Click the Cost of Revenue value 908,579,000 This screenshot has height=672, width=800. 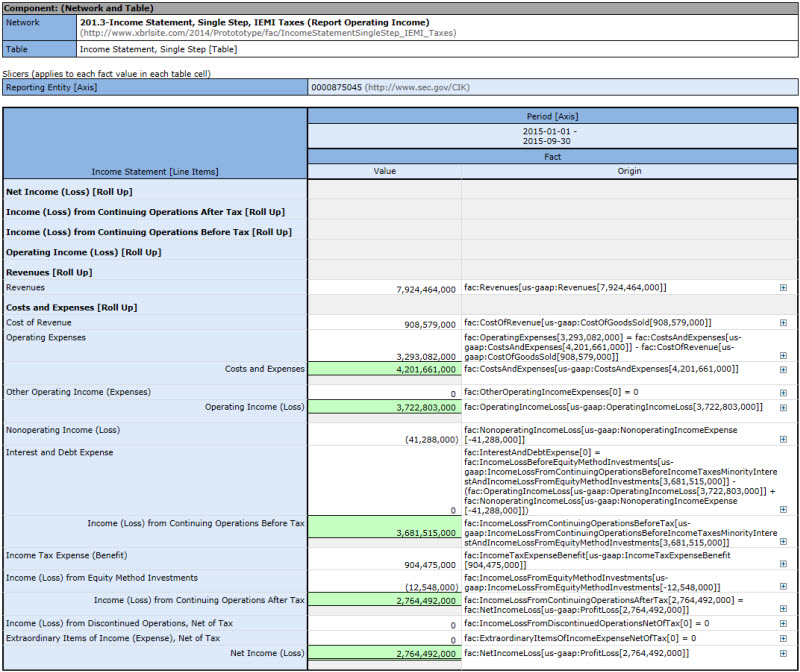[x=430, y=325]
